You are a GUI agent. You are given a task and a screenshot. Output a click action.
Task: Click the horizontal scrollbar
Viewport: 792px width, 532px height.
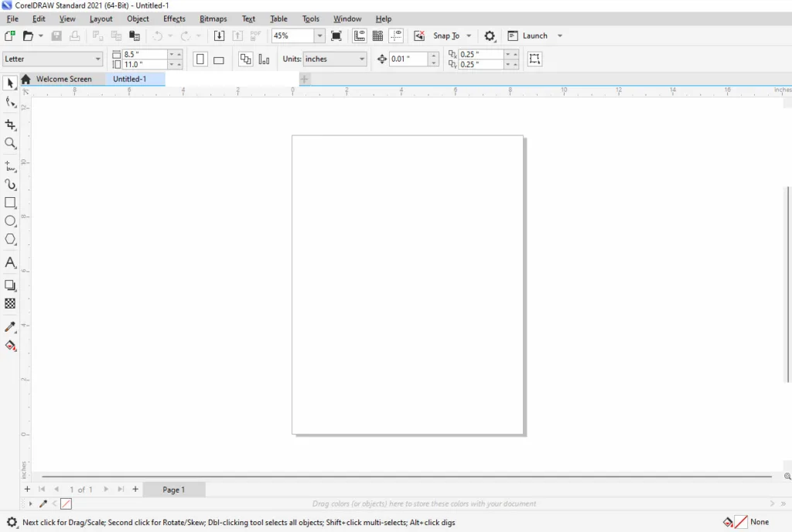[407, 476]
